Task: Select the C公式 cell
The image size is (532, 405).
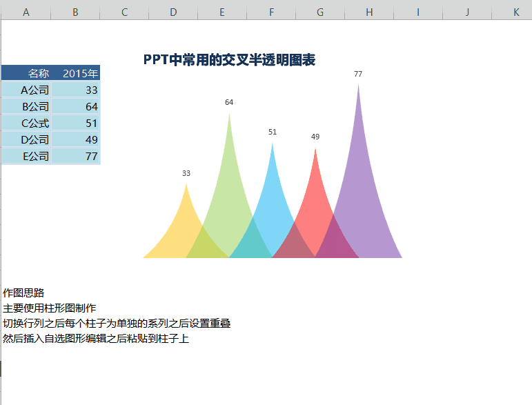Action: [x=26, y=123]
